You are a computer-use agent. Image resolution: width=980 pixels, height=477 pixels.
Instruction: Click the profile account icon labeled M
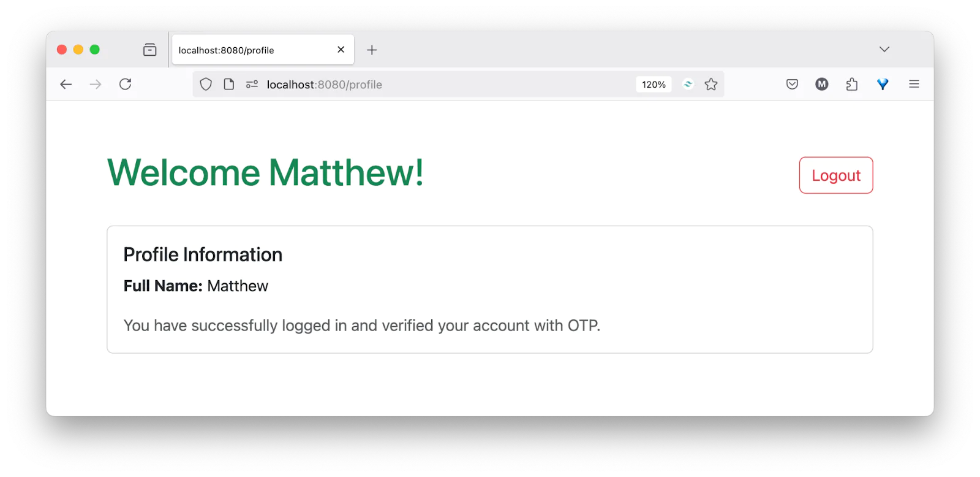[x=821, y=84]
